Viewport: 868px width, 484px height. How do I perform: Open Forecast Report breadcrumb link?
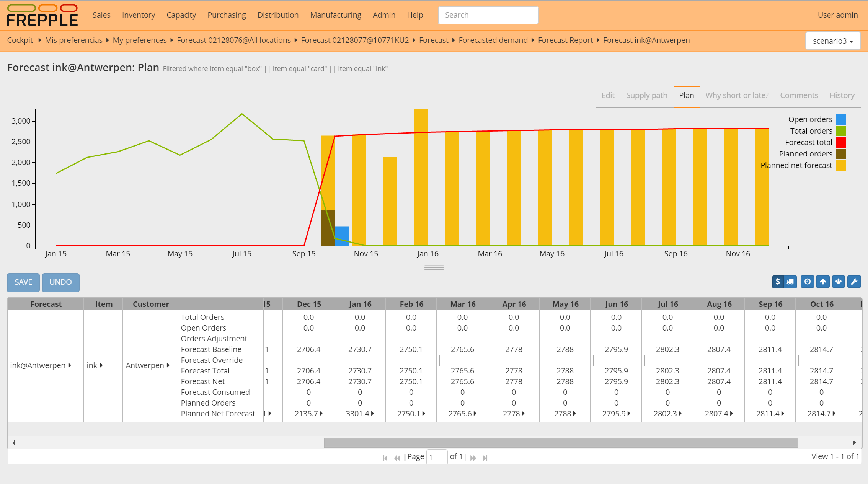(565, 40)
